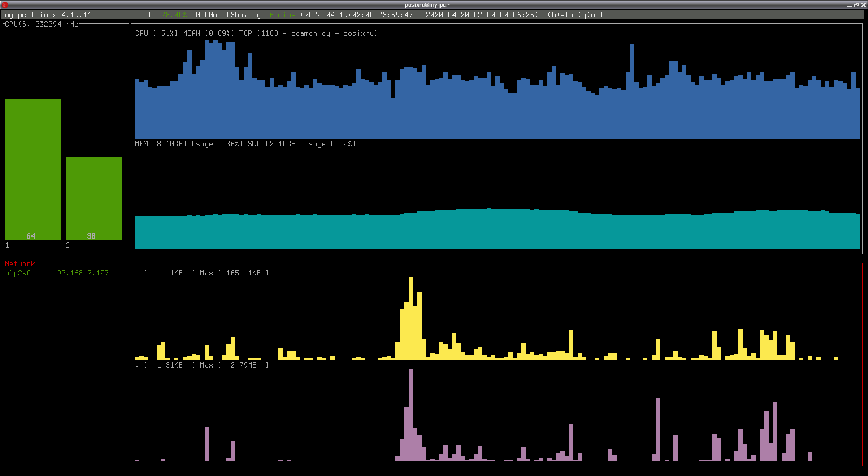Image resolution: width=868 pixels, height=476 pixels.
Task: Click the wlp2s0 interface name
Action: (17, 273)
